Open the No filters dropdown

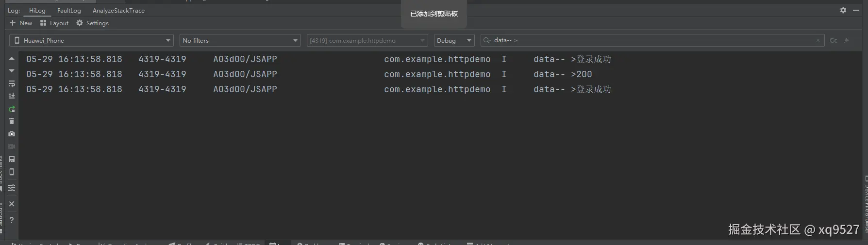coord(240,40)
